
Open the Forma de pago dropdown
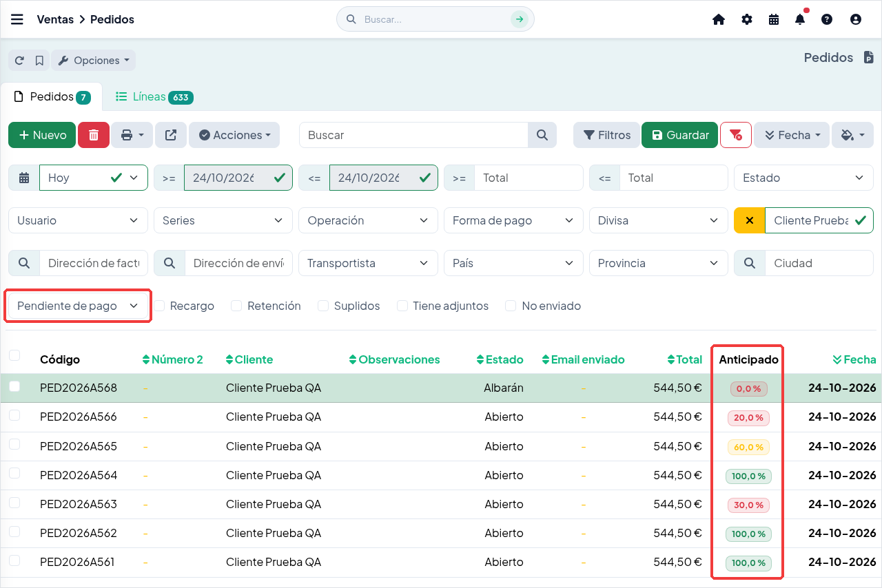pos(513,220)
